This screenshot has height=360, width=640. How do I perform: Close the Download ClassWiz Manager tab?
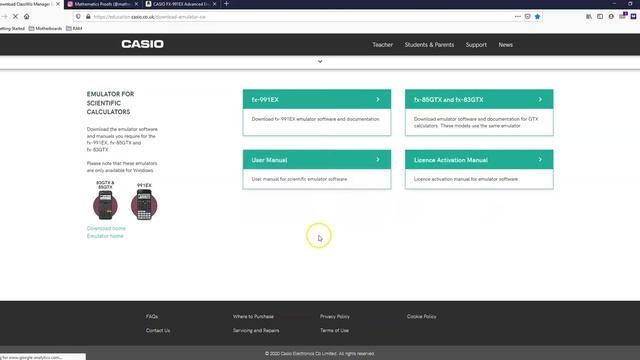58,4
